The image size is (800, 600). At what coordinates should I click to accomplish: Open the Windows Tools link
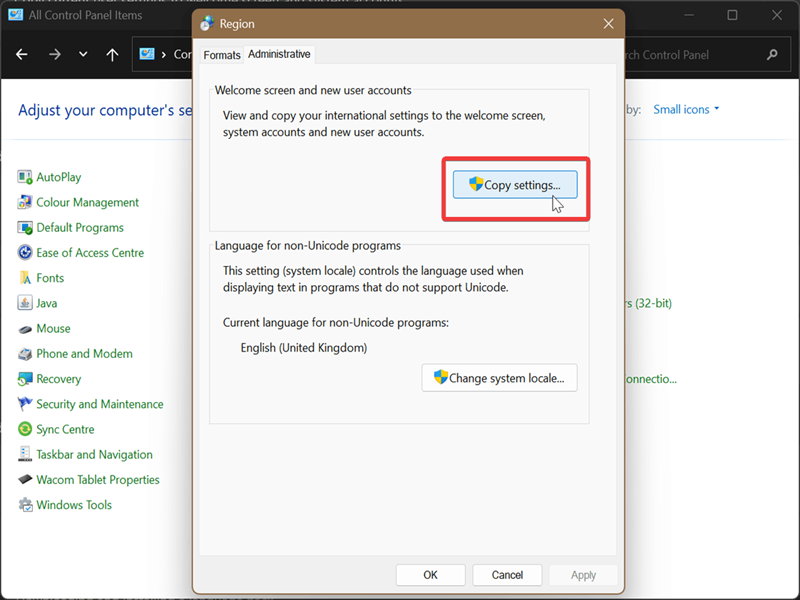[x=74, y=505]
